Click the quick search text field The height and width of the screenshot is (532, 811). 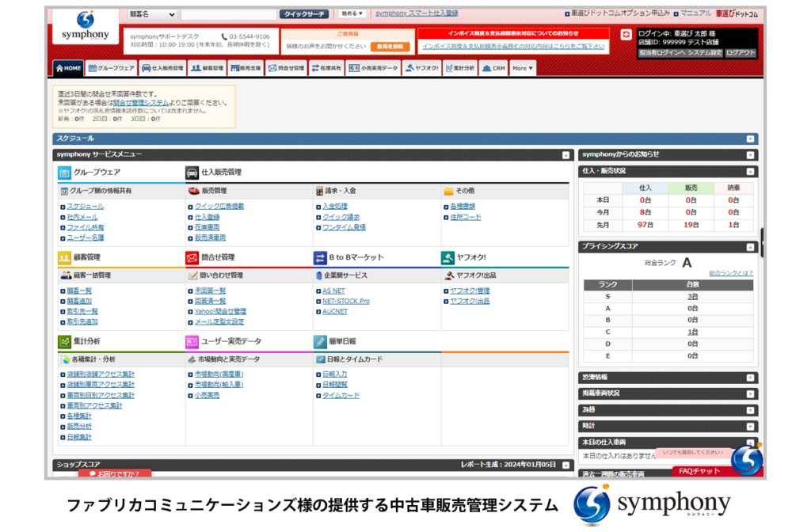(x=229, y=14)
